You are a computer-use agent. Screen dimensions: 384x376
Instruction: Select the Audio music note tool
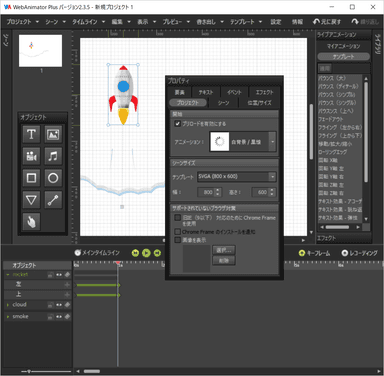53,156
